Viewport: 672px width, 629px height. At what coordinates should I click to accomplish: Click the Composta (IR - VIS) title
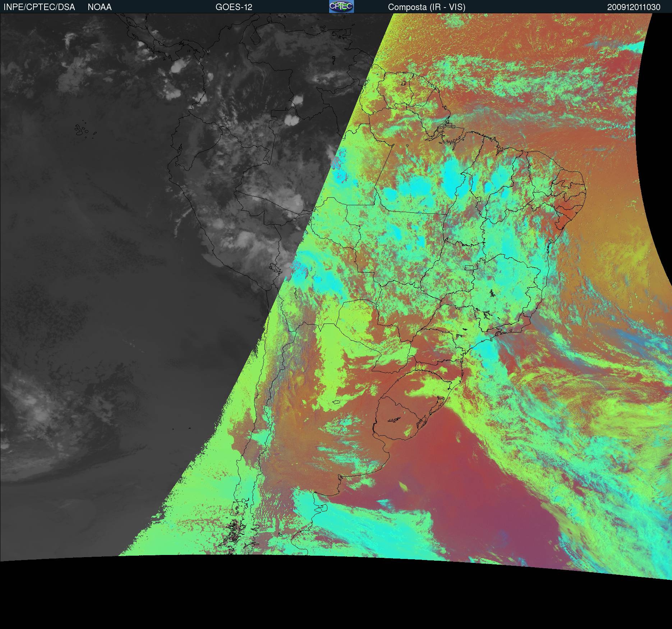coord(427,7)
